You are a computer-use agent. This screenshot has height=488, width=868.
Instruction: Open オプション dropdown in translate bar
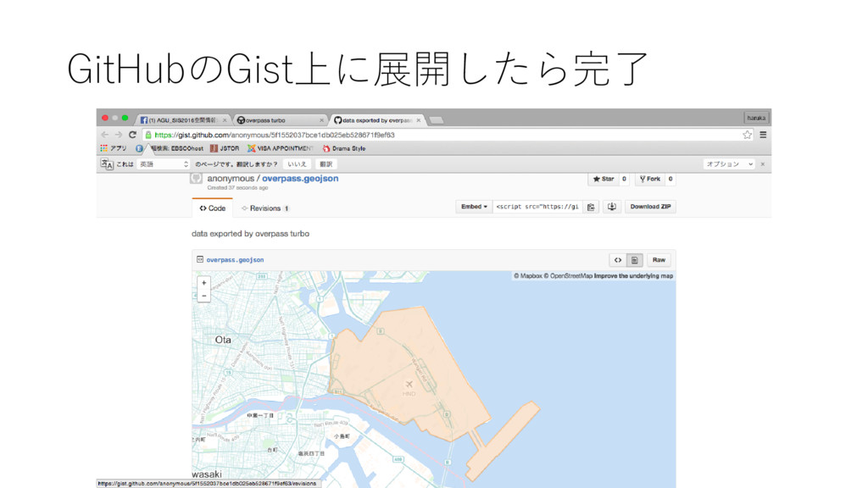point(729,164)
